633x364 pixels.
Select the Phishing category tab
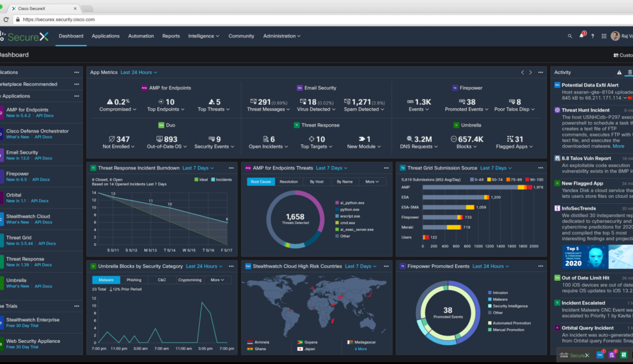point(134,280)
